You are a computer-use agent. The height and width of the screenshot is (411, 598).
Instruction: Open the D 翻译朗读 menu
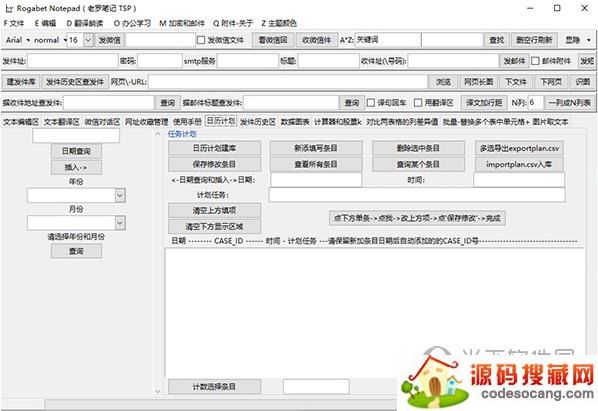[85, 23]
